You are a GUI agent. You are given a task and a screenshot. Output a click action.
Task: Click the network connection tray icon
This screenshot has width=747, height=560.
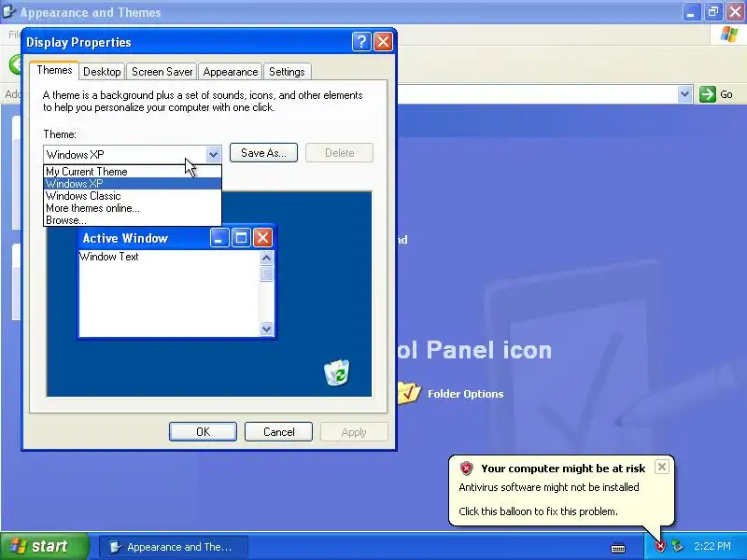[x=678, y=546]
